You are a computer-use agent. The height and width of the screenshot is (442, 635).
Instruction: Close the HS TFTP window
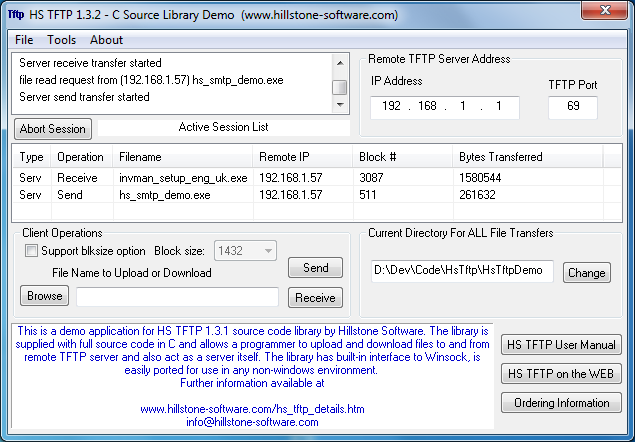point(605,10)
